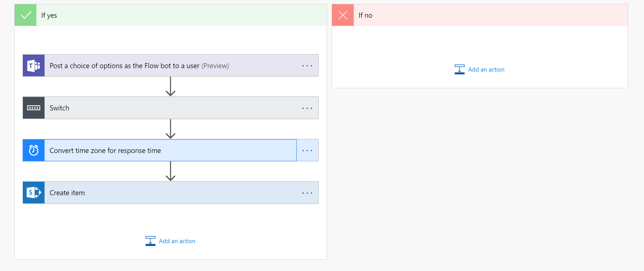Click Add an action under If no

(x=486, y=70)
